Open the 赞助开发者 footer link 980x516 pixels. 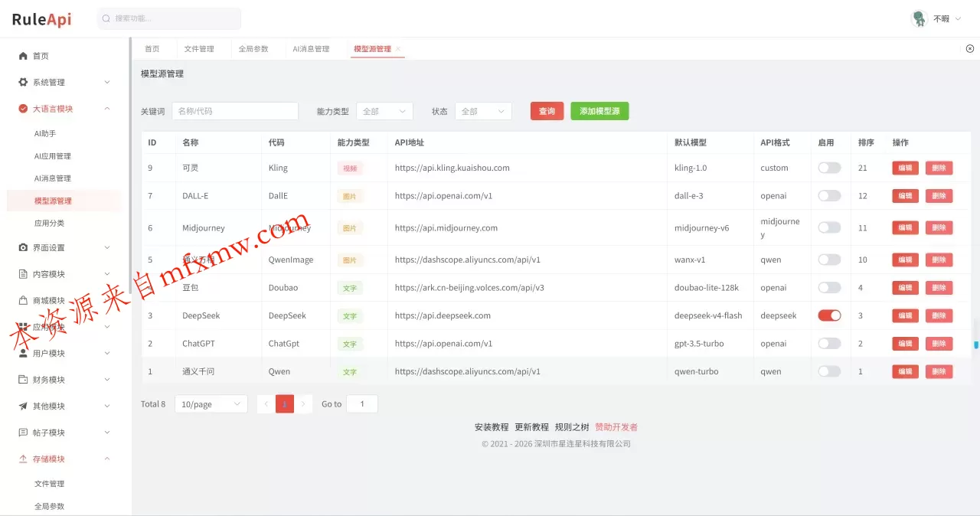tap(616, 427)
